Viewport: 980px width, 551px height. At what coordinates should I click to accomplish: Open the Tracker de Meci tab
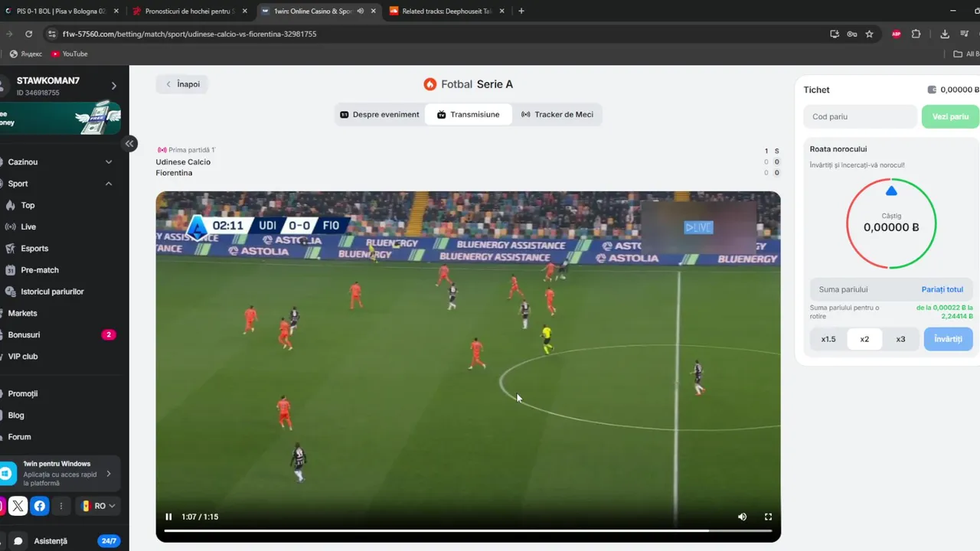point(557,115)
